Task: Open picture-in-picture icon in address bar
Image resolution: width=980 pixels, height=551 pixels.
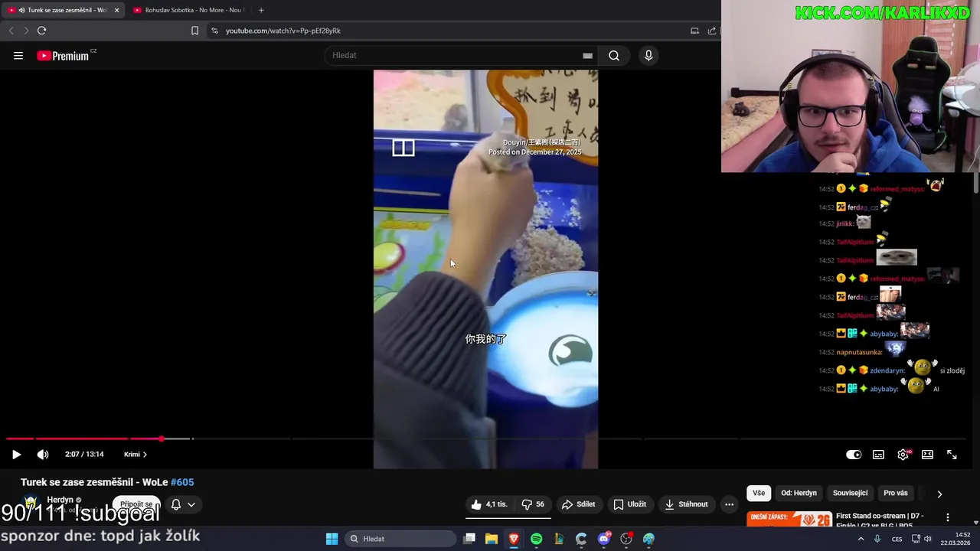Action: point(694,31)
